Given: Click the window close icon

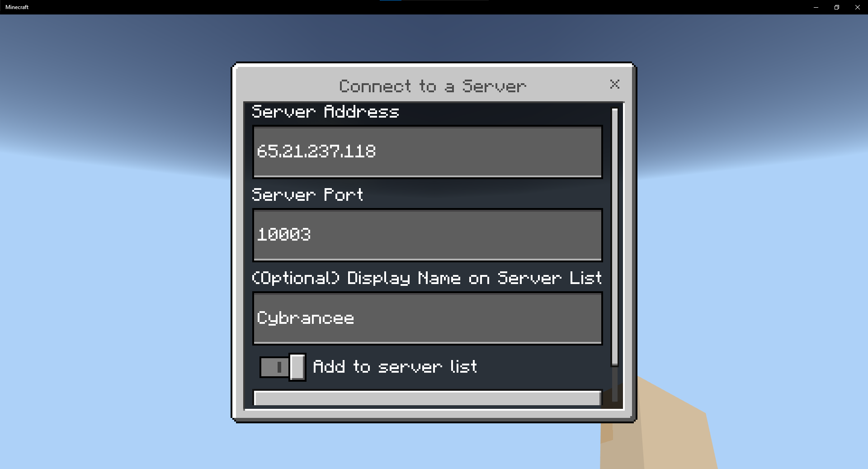Looking at the screenshot, I should tap(857, 7).
